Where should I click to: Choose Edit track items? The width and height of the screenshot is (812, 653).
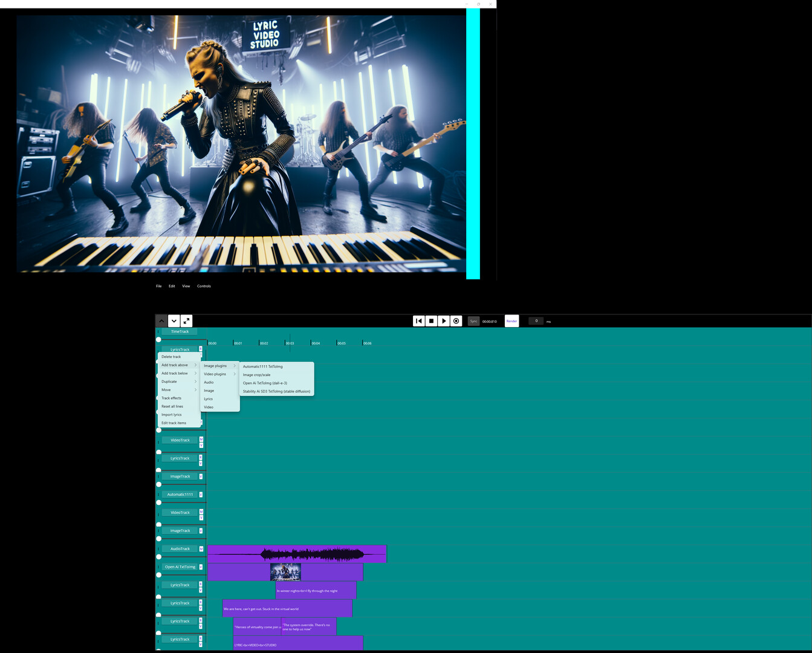click(x=179, y=423)
